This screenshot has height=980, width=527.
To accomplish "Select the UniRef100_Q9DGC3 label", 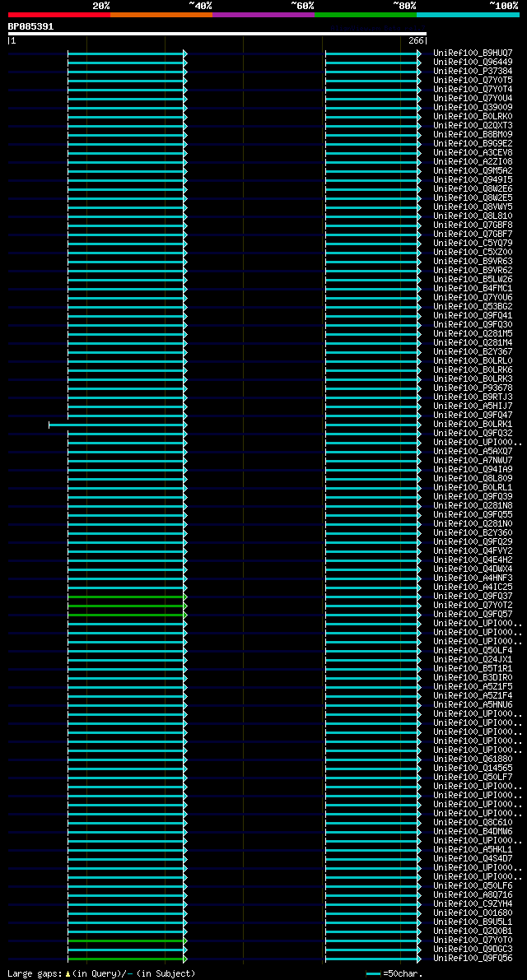I will [x=473, y=950].
